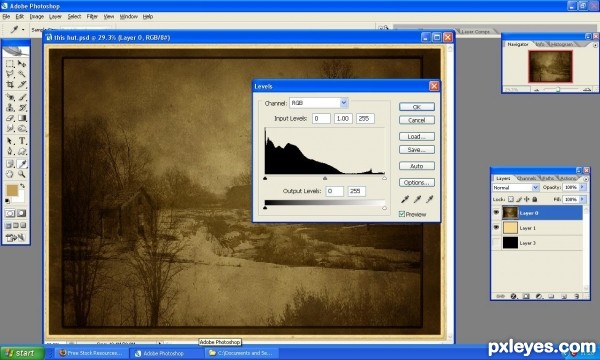The width and height of the screenshot is (600, 360).
Task: Expand the Opacity slider arrow
Action: [582, 187]
